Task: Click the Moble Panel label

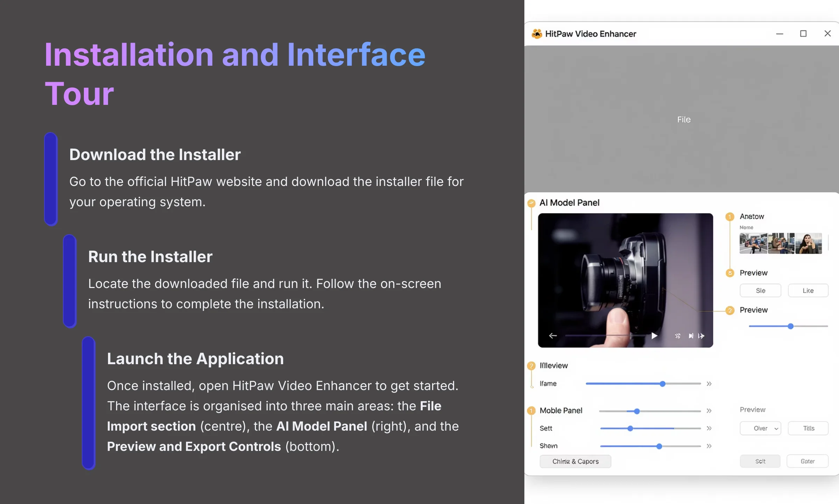Action: 561,411
